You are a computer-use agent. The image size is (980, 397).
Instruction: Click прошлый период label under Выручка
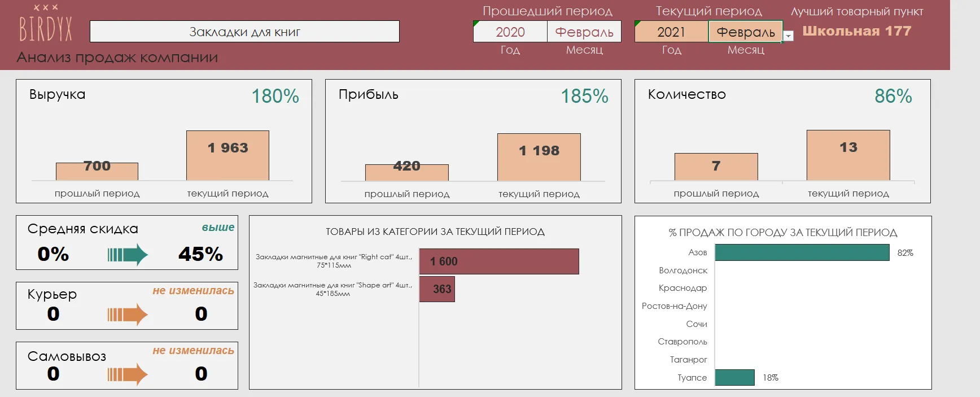click(x=97, y=194)
